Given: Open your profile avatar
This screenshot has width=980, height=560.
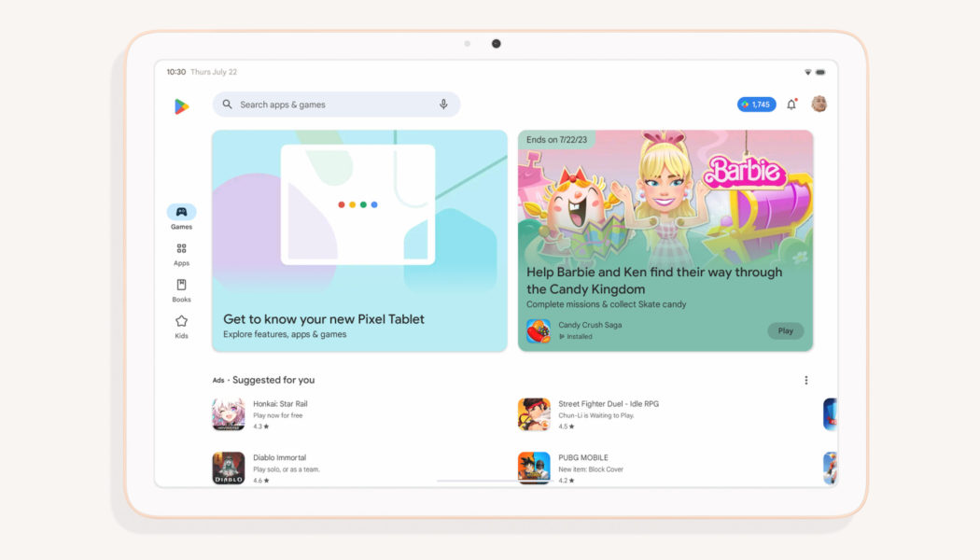Looking at the screenshot, I should click(x=819, y=104).
